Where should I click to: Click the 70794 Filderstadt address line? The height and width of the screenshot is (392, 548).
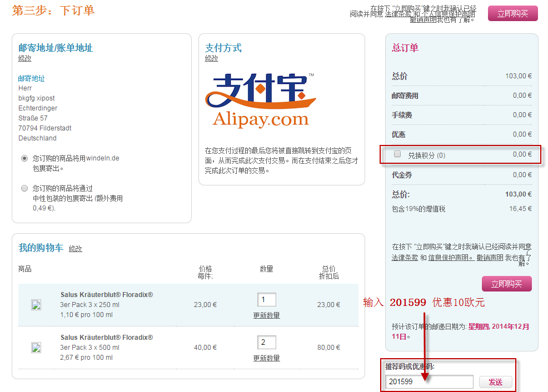pyautogui.click(x=44, y=128)
